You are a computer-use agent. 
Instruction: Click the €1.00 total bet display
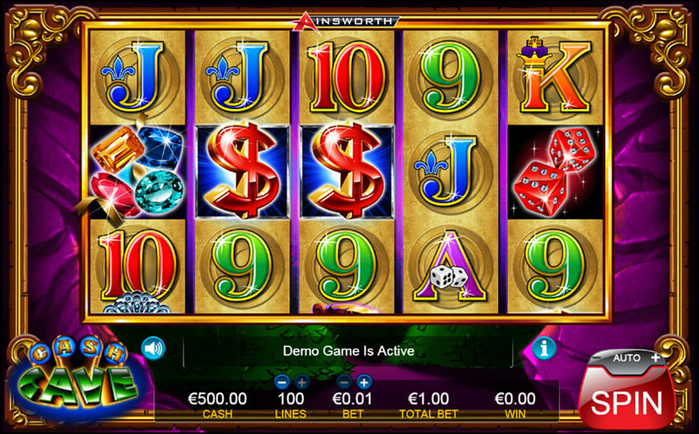pos(428,398)
